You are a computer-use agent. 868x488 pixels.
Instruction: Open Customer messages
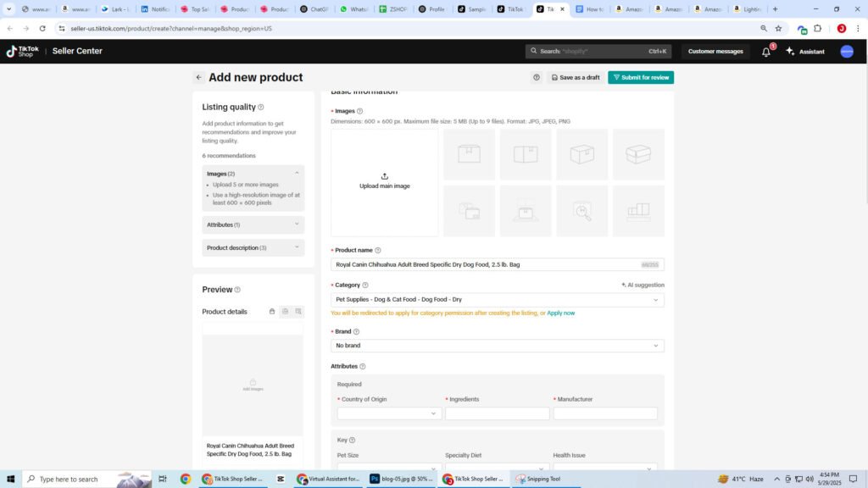[x=715, y=52]
